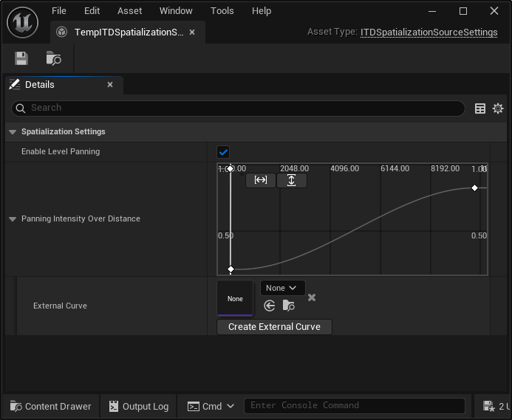Click the Unreal Engine logo icon

click(x=22, y=23)
